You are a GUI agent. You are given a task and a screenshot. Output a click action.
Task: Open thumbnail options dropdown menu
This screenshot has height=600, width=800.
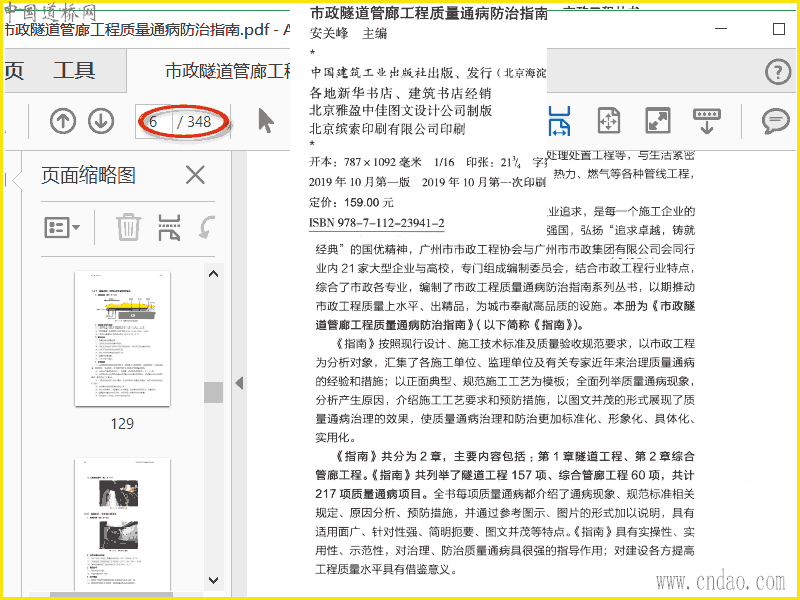tap(62, 227)
